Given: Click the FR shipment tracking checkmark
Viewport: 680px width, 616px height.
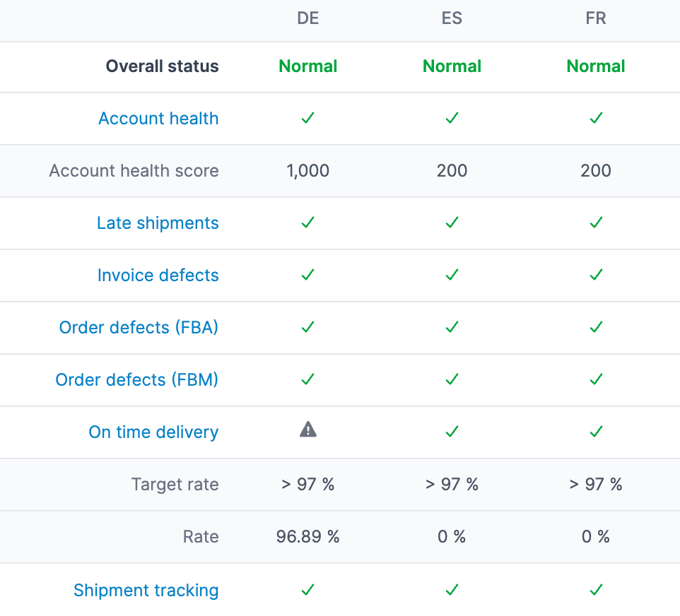Looking at the screenshot, I should pyautogui.click(x=595, y=590).
